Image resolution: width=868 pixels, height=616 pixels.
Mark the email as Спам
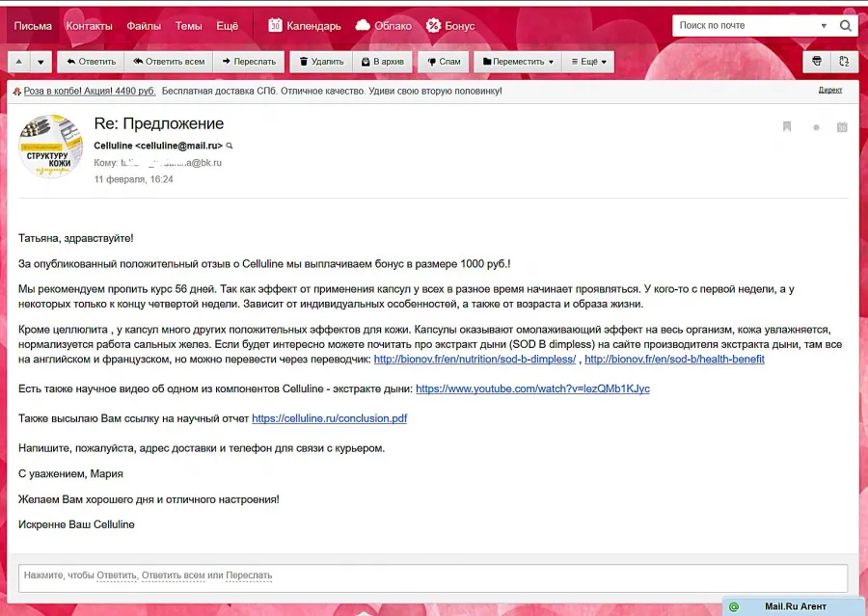pos(444,62)
